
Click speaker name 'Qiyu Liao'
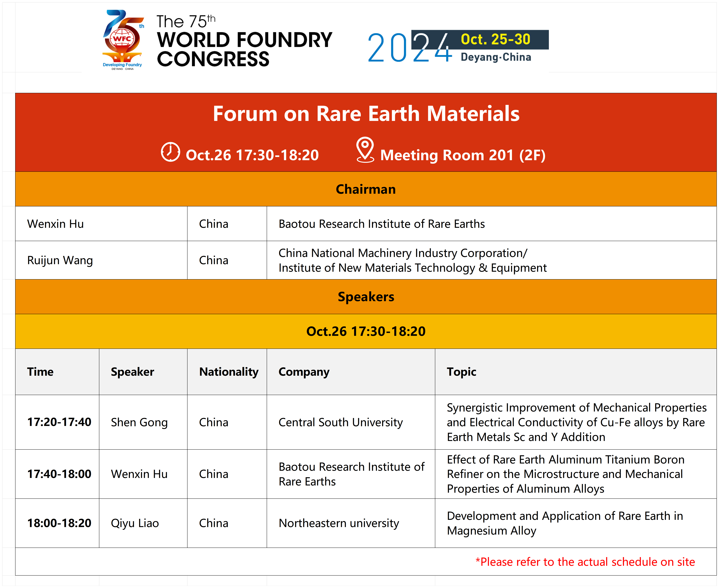[135, 523]
